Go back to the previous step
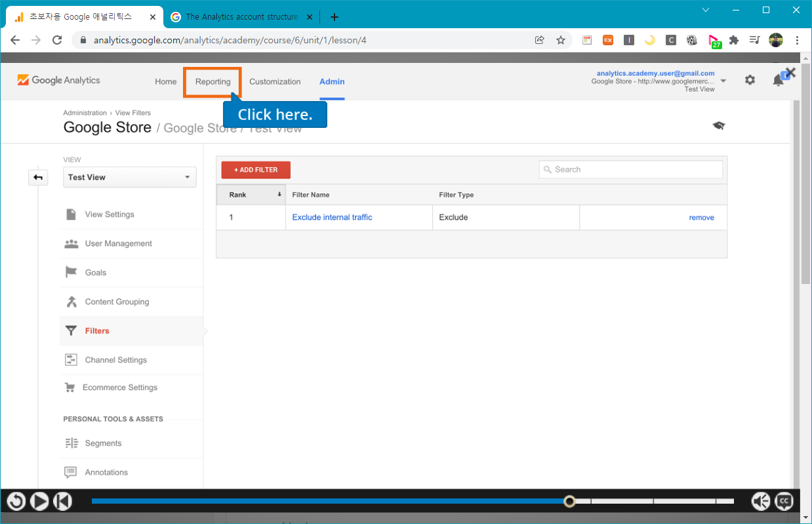The image size is (812, 524). tap(62, 502)
